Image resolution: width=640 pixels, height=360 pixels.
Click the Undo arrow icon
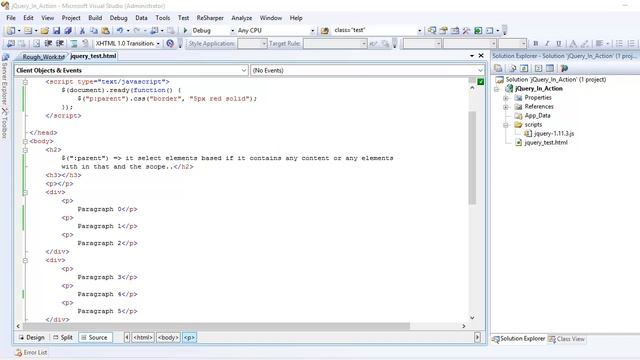pyautogui.click(x=120, y=31)
